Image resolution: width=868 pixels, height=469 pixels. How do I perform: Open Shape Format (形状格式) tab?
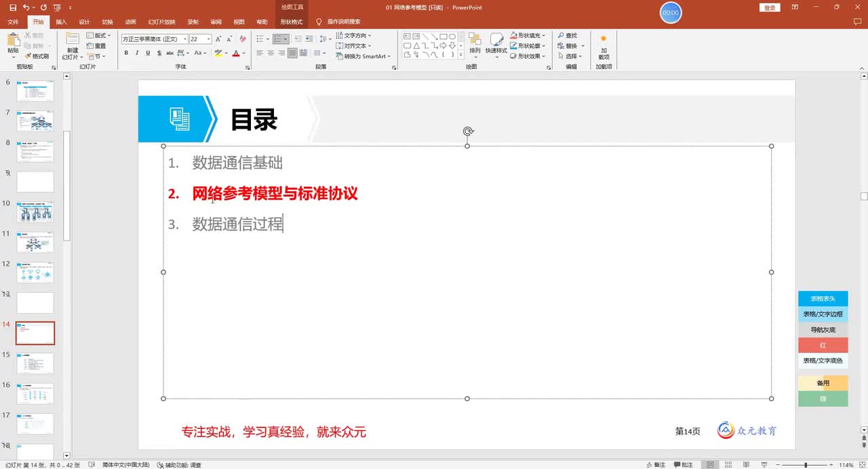[x=292, y=22]
